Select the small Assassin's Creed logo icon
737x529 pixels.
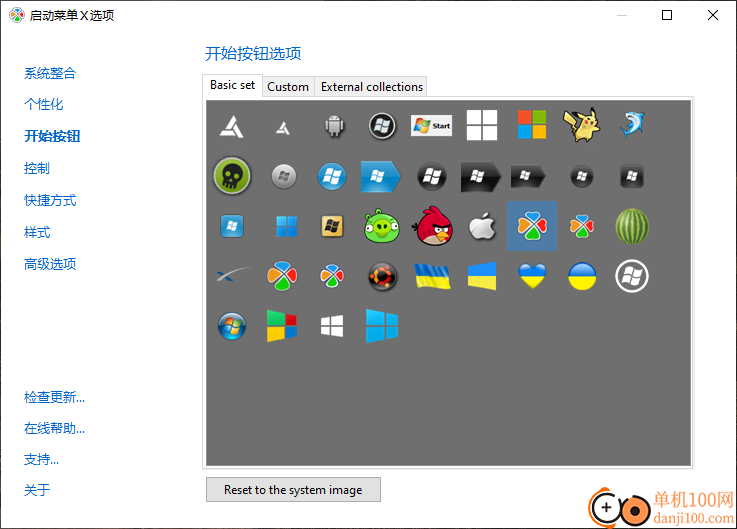(282, 127)
